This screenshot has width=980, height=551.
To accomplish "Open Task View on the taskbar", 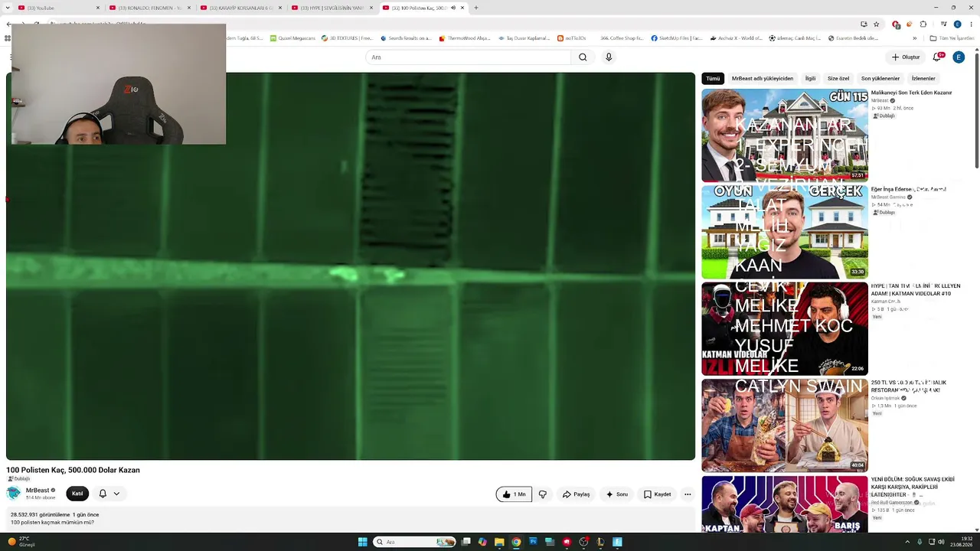I will click(465, 542).
